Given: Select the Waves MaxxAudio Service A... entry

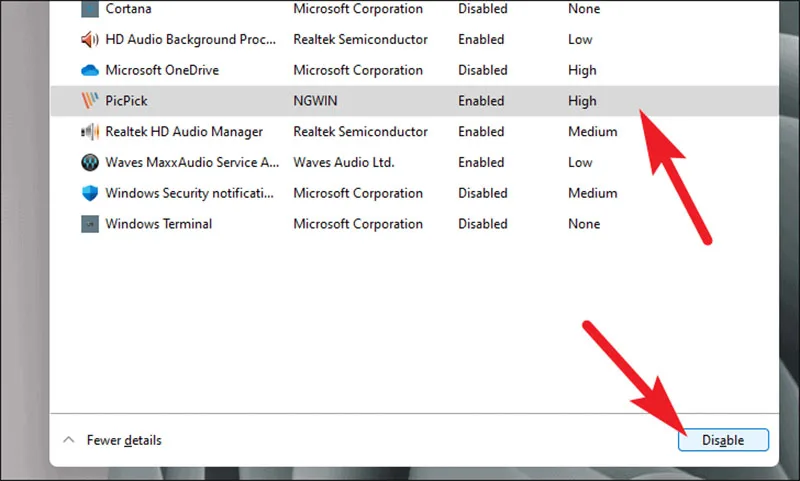Looking at the screenshot, I should click(192, 162).
